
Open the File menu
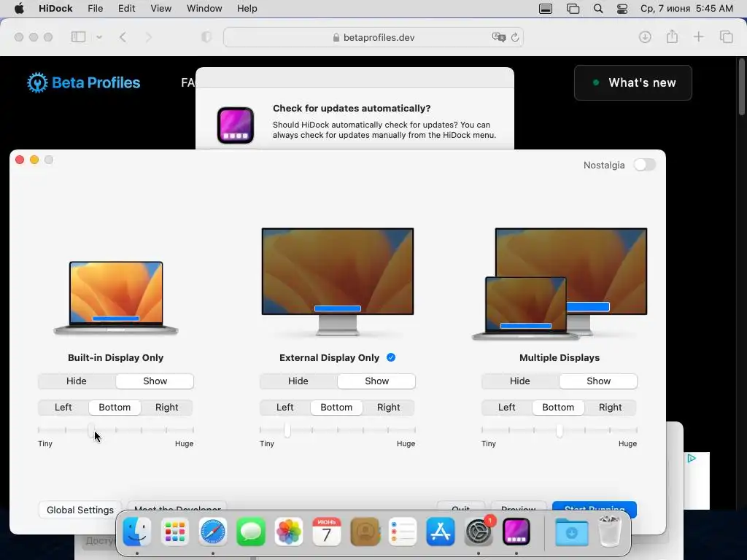pyautogui.click(x=96, y=9)
